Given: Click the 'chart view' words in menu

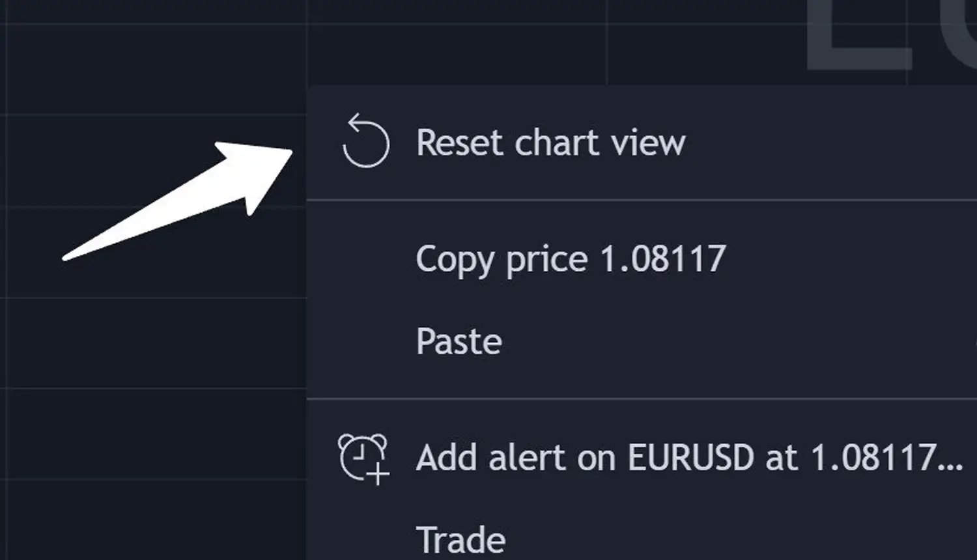Looking at the screenshot, I should pos(600,143).
